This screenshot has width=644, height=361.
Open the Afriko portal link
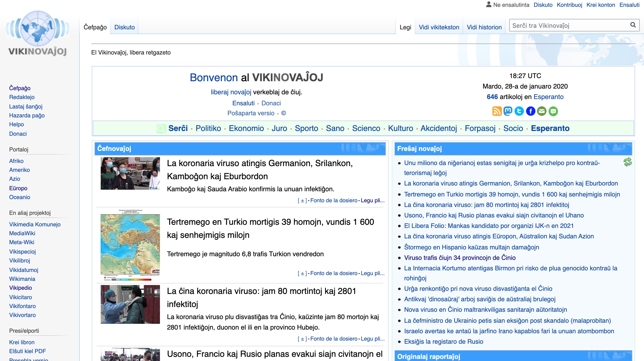coord(16,161)
